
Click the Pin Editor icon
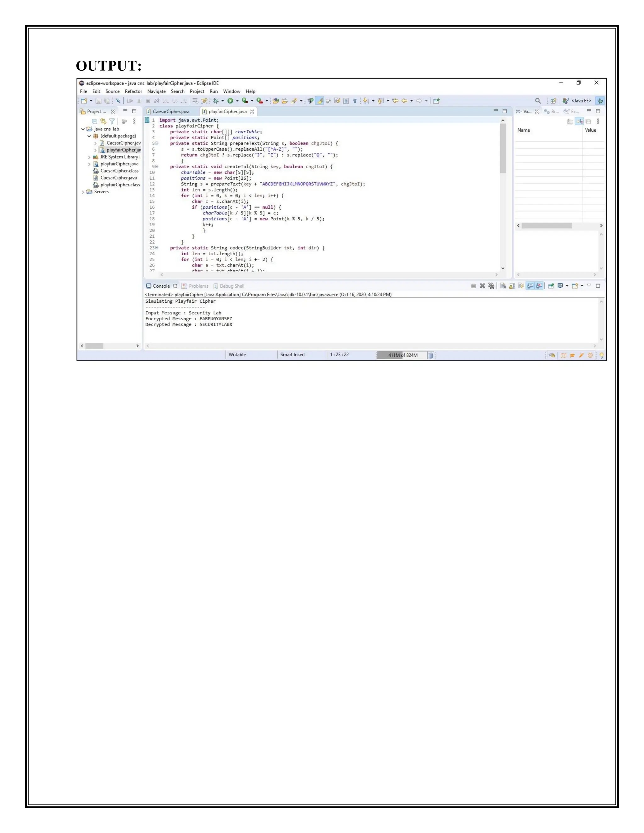[437, 101]
